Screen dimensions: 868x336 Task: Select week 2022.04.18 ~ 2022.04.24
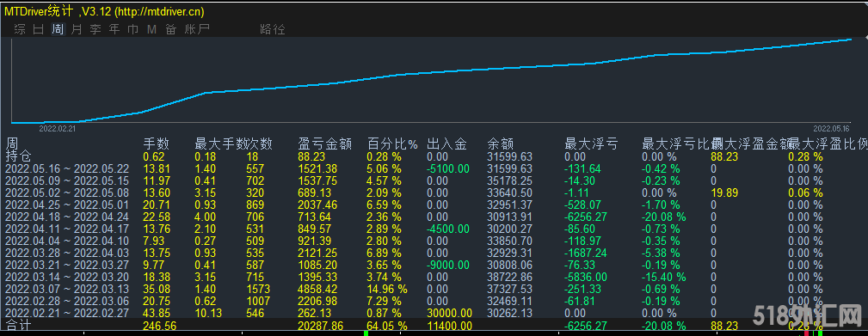click(67, 217)
